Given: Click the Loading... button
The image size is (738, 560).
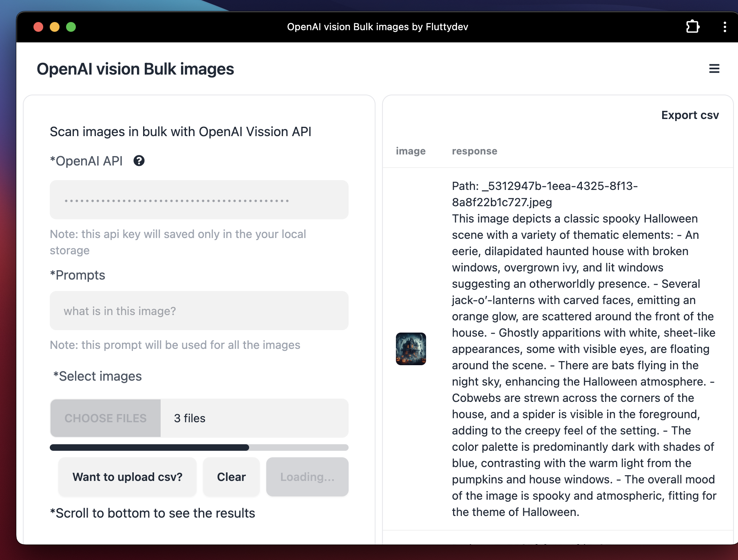Looking at the screenshot, I should 307,477.
